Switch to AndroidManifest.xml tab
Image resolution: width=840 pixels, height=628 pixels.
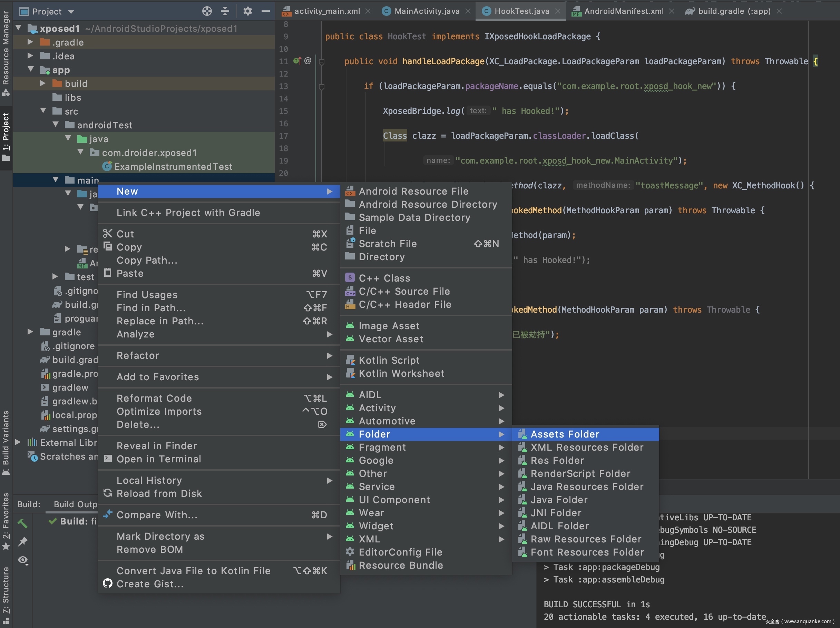(x=624, y=11)
